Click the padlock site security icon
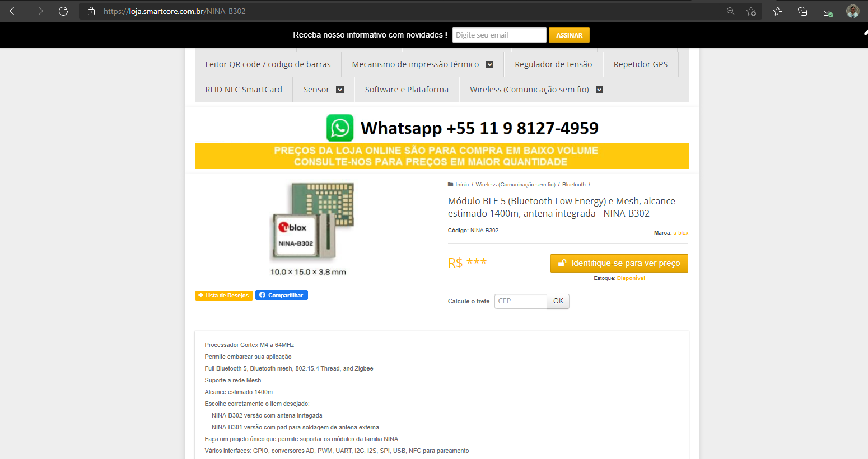Image resolution: width=868 pixels, height=459 pixels. coord(91,11)
